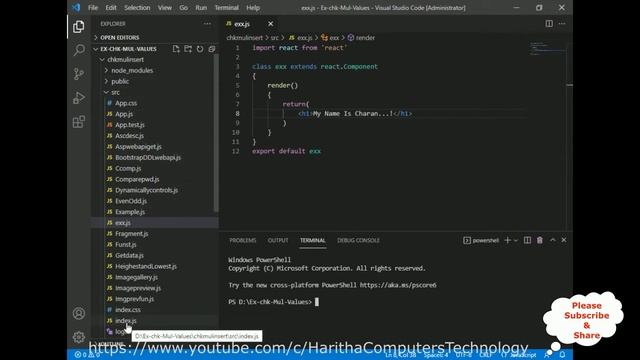The image size is (640, 360).
Task: Open the Search view in activity bar
Action: coord(79,50)
